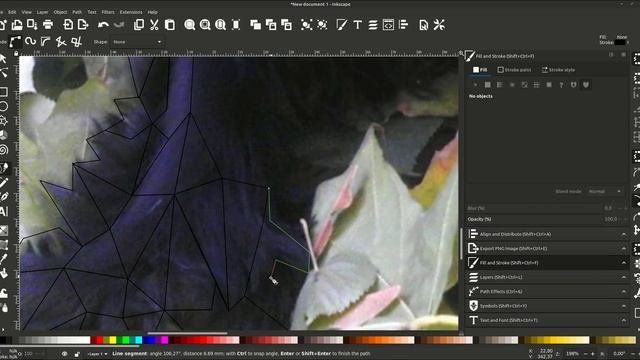Open the Shape dropdown set to None
Image resolution: width=640 pixels, height=360 pixels.
(x=137, y=42)
